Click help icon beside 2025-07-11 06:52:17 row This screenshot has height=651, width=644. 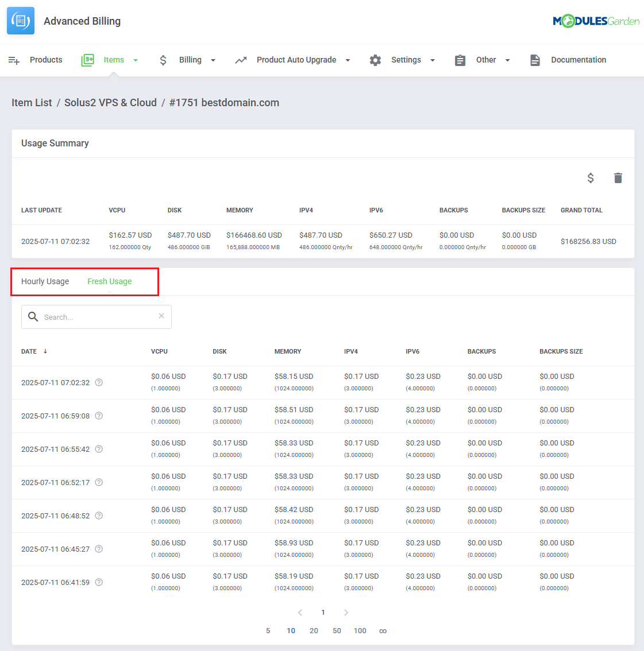(x=99, y=482)
